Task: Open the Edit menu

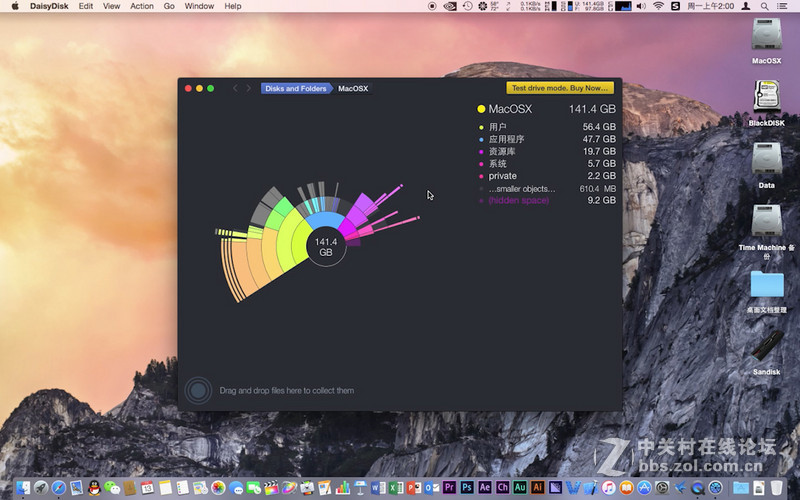Action: tap(86, 6)
